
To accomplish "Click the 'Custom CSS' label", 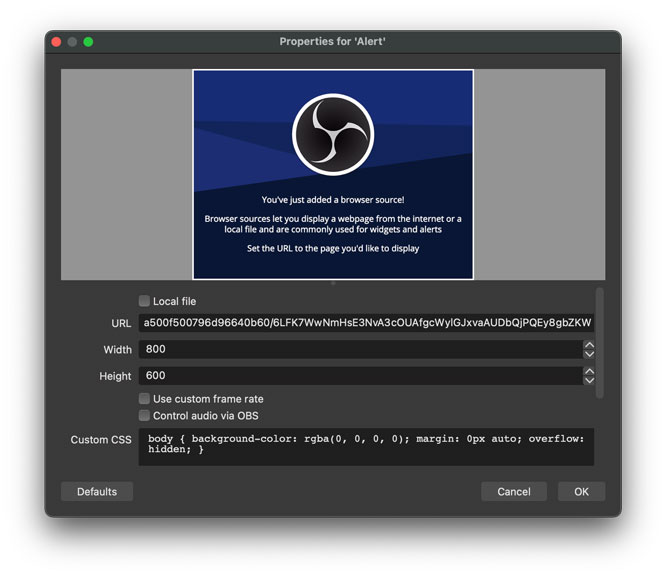I will point(101,440).
